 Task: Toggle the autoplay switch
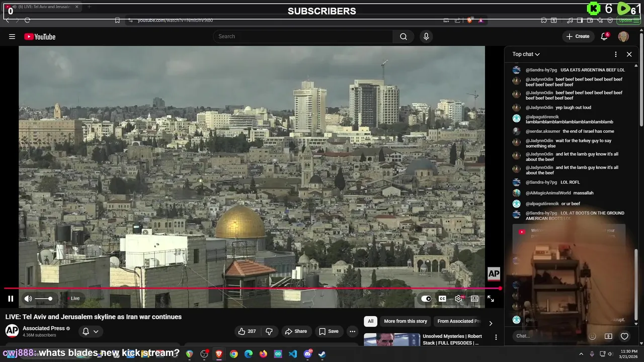426,299
